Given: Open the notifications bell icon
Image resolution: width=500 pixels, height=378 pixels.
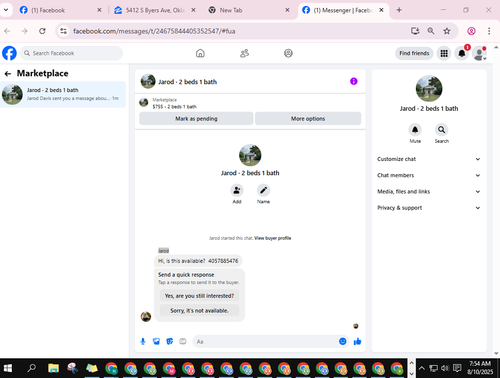Looking at the screenshot, I should [x=462, y=53].
